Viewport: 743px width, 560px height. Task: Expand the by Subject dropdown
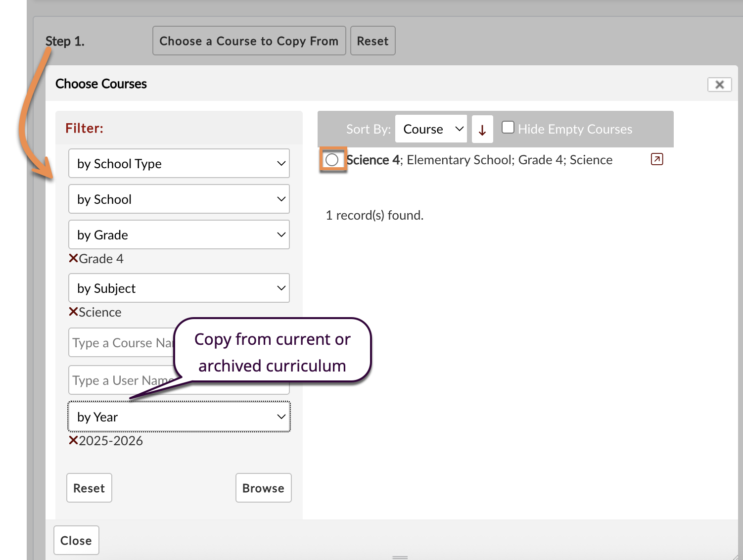click(179, 288)
